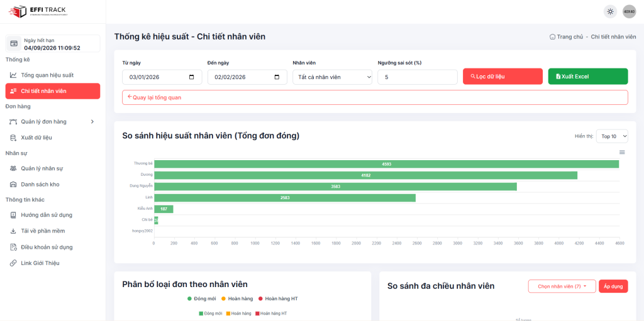644x321 pixels.
Task: Open the Nhân viên dropdown
Action: [x=332, y=77]
